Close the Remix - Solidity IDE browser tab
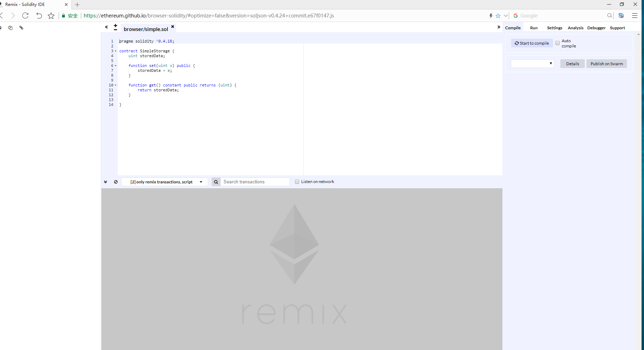The image size is (644, 350). [66, 5]
